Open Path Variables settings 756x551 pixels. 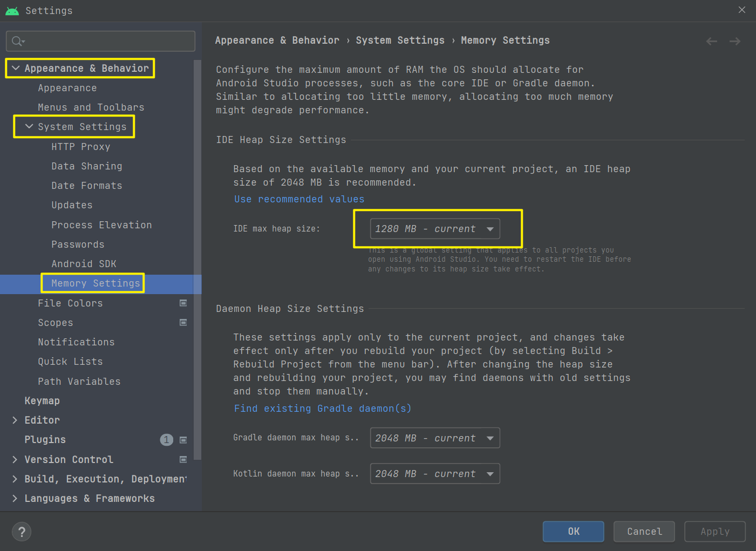[79, 382]
